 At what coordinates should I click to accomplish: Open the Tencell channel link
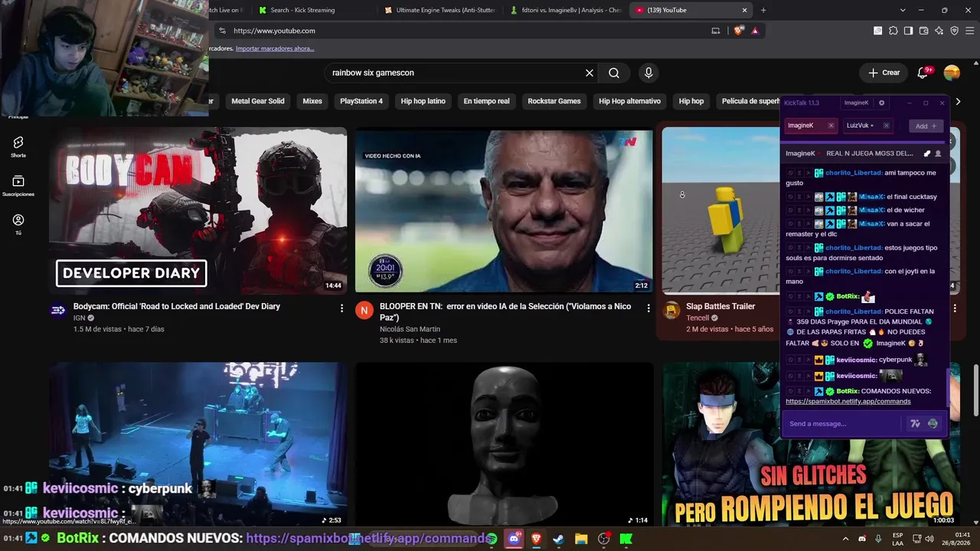tap(697, 318)
